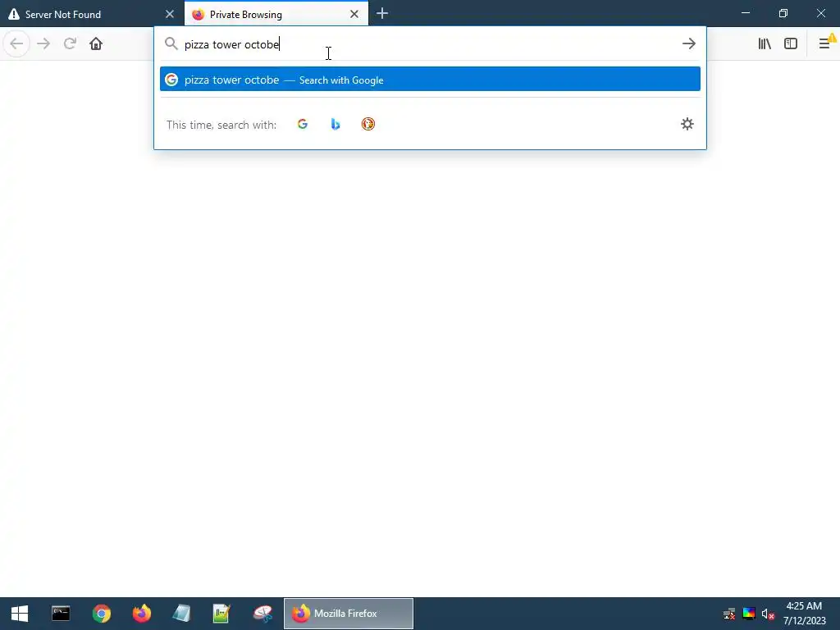Viewport: 840px width, 630px height.
Task: Select the Private Browsing tab
Action: [x=276, y=14]
